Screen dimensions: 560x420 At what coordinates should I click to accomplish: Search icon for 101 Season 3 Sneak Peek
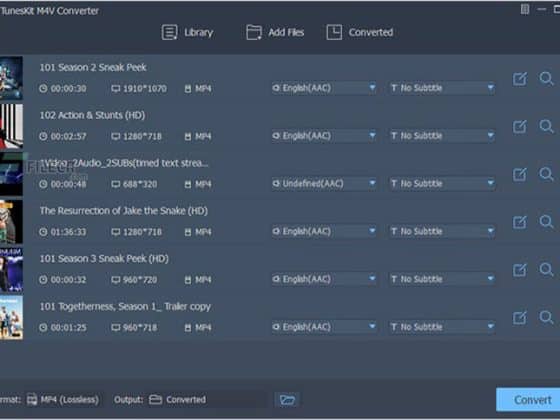[546, 270]
